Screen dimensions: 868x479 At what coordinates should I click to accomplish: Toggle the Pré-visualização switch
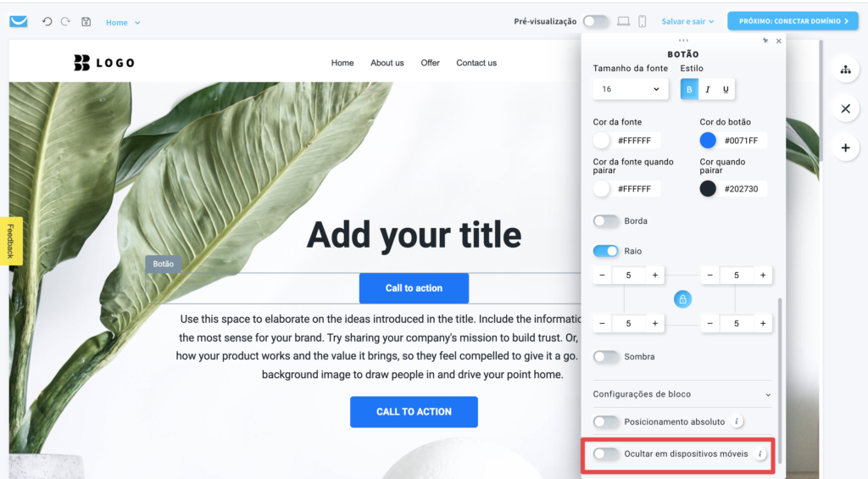pos(596,21)
